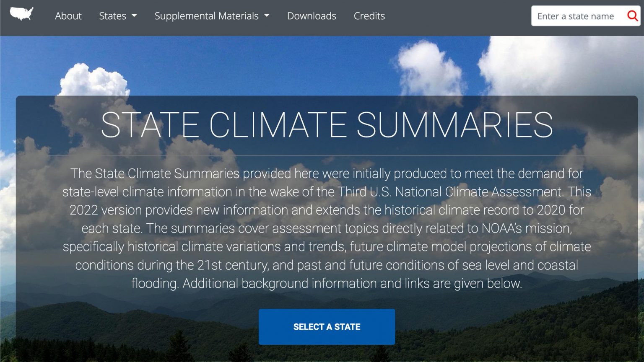Expand the States dropdown menu
The width and height of the screenshot is (644, 362).
tap(118, 16)
